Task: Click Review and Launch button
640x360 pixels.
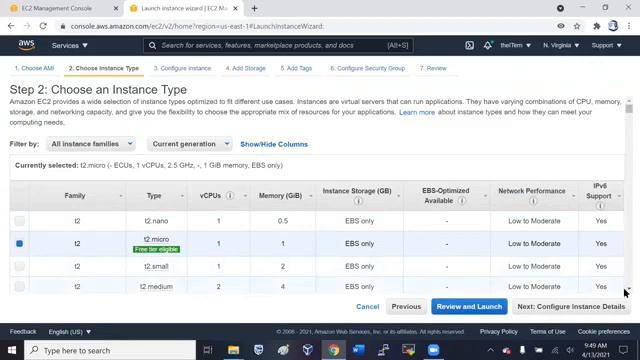Action: 469,307
